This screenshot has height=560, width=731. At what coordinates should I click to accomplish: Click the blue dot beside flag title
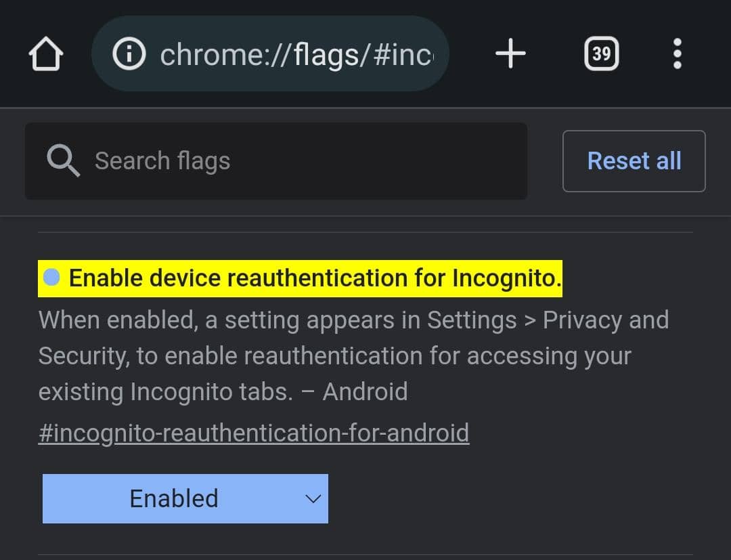[51, 277]
